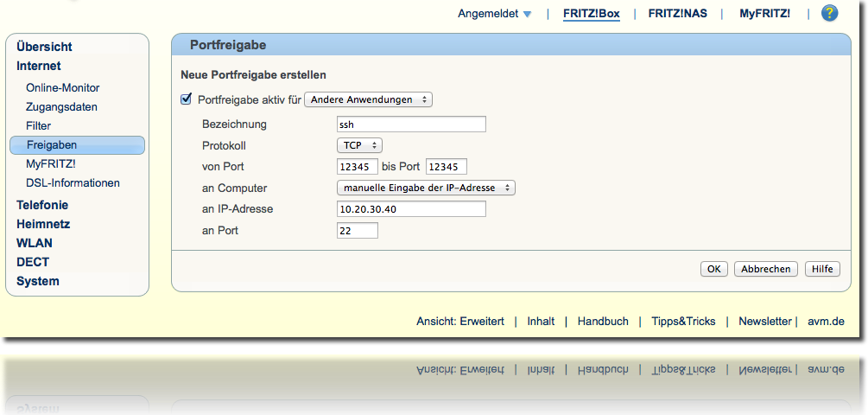Viewport: 868px width, 415px height.
Task: Select Zugangsdaten in the sidebar
Action: click(61, 107)
